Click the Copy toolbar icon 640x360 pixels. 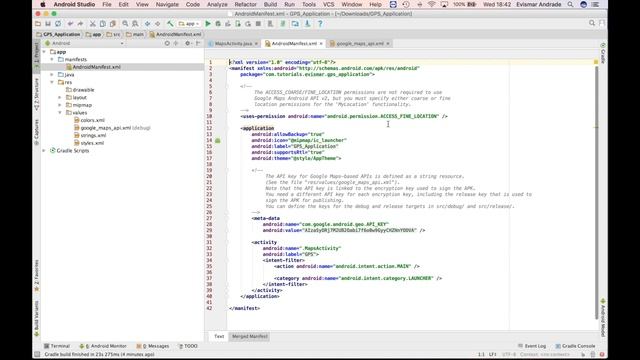point(102,24)
